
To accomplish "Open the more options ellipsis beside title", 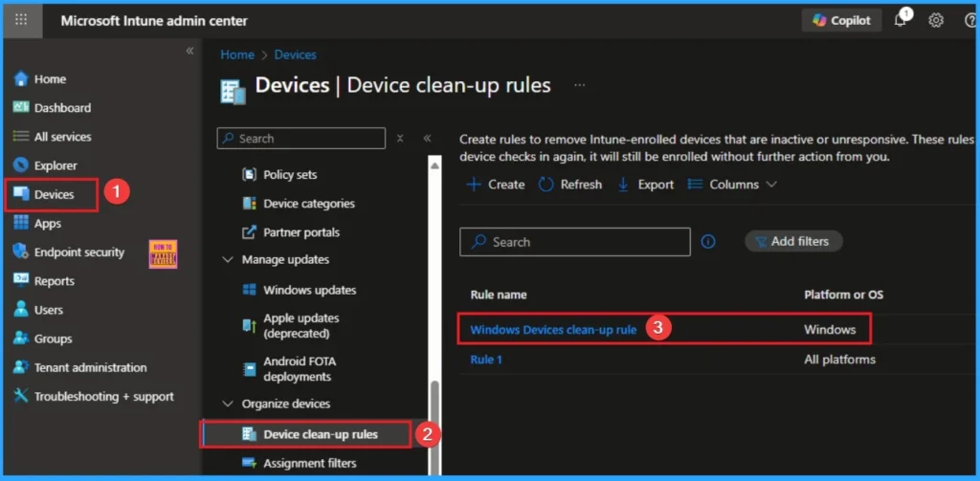I will point(579,85).
